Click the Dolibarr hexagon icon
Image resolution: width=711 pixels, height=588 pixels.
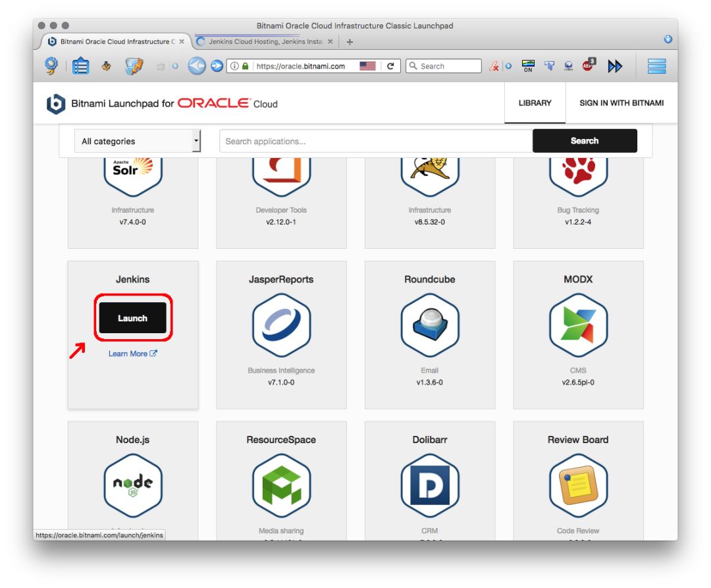(430, 485)
